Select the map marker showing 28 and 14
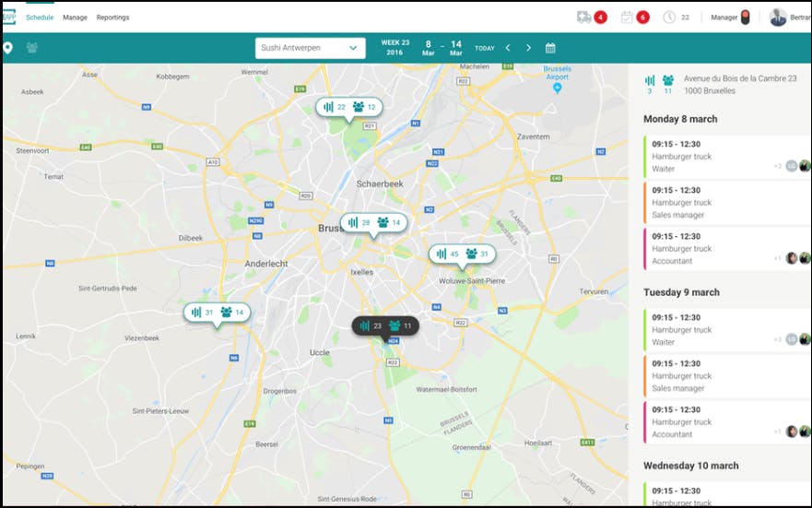This screenshot has height=508, width=812. pyautogui.click(x=374, y=223)
